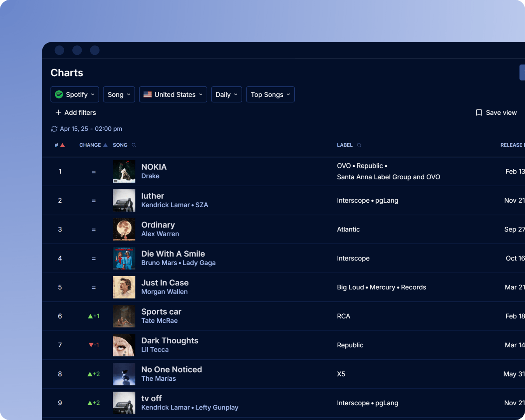
Task: Click the Die With A Smile cover art
Action: (x=124, y=258)
